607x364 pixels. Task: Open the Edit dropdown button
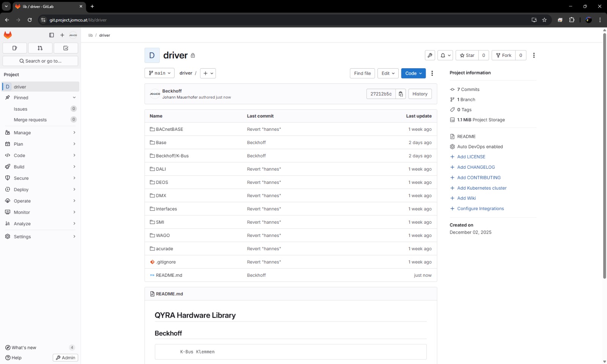pos(388,74)
